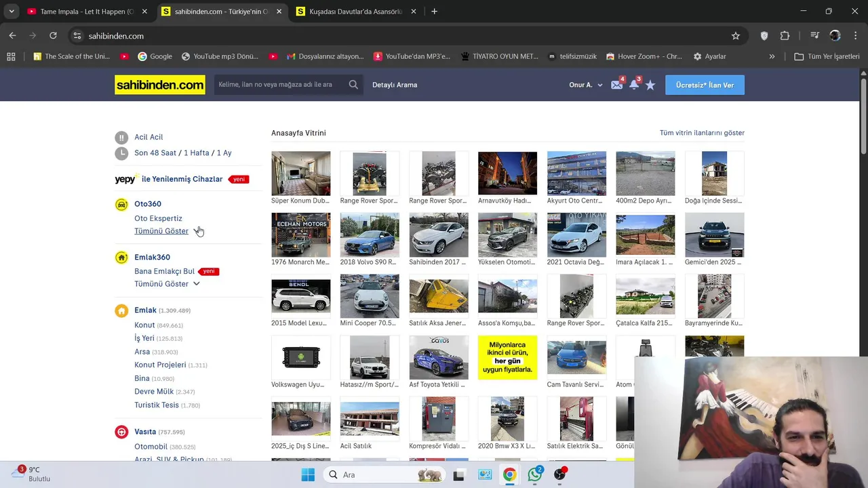Click the site search input field
The image size is (868, 488).
(279, 85)
